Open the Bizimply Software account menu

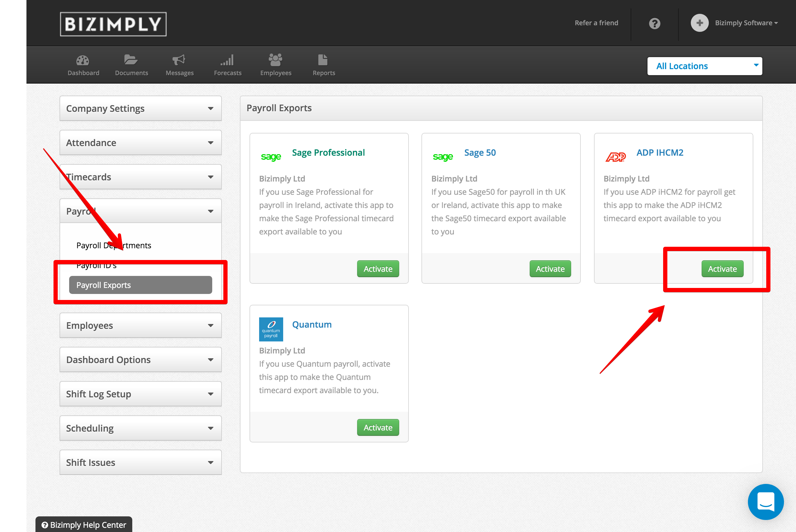pyautogui.click(x=746, y=23)
